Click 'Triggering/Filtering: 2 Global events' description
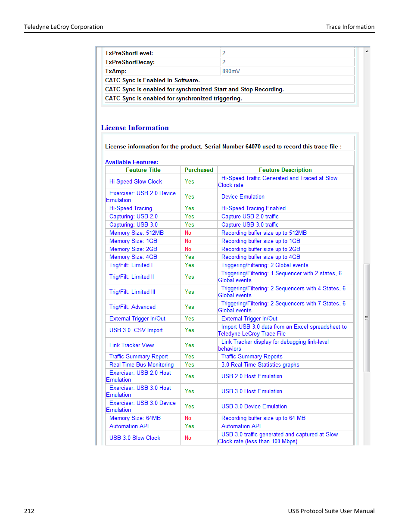 click(x=265, y=265)
